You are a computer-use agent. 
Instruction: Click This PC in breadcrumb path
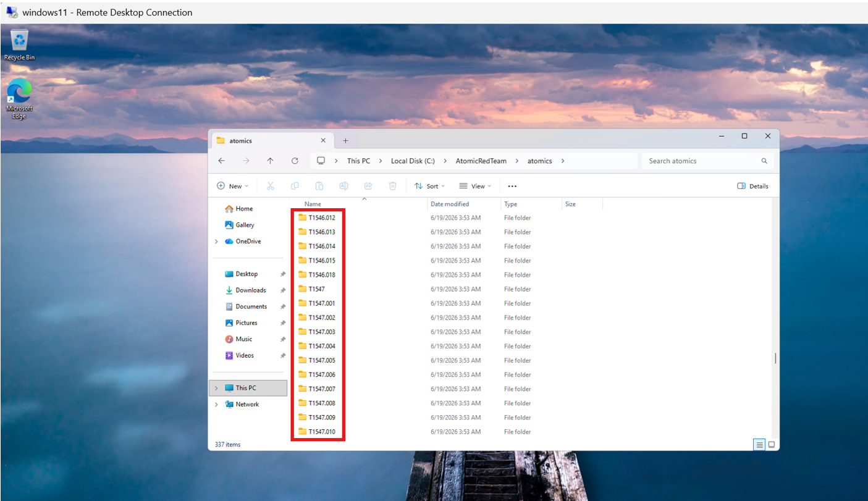(x=358, y=161)
